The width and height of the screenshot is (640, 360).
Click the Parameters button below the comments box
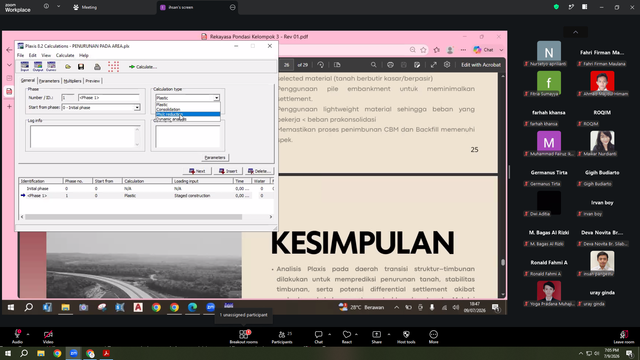[215, 158]
